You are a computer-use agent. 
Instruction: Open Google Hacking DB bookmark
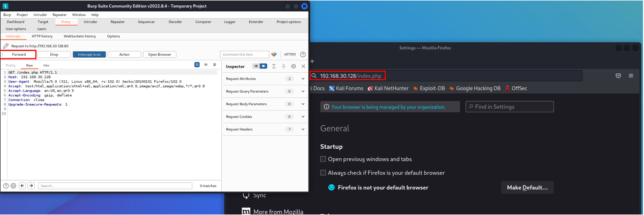click(x=475, y=88)
